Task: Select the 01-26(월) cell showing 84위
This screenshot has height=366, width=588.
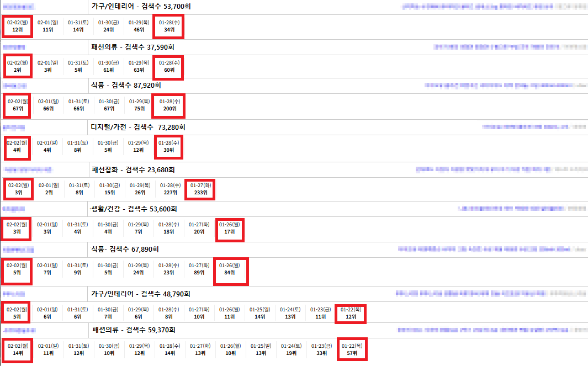Action: coord(230,269)
